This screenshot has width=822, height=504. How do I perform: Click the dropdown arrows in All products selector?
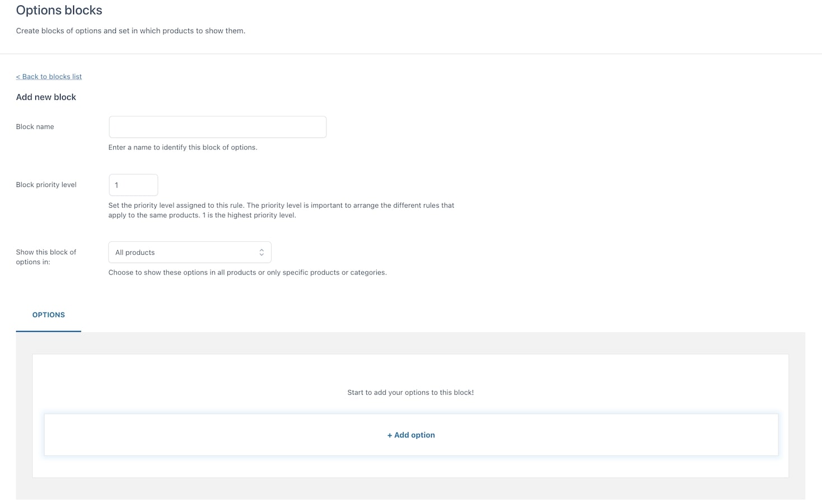(x=261, y=253)
